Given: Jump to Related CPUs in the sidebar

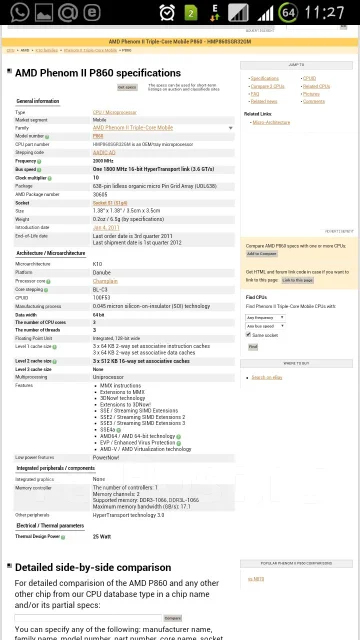Looking at the screenshot, I should tap(316, 87).
